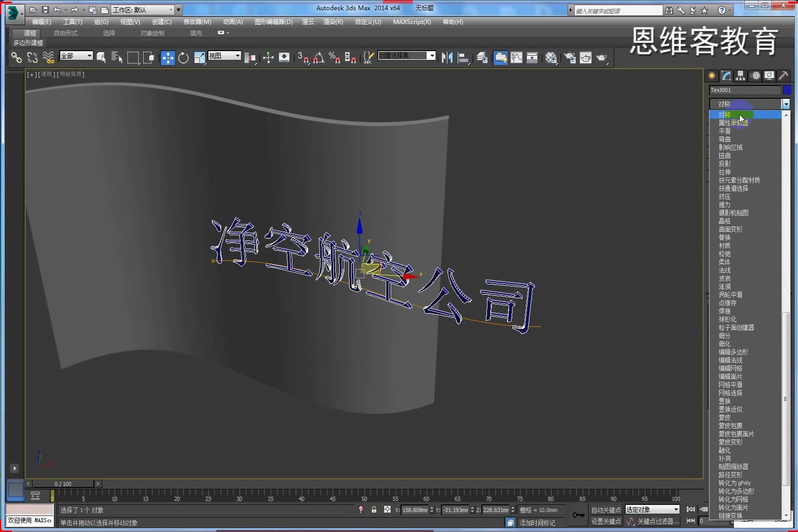Viewport: 798px width, 532px height.
Task: Choose 弯曲 from the modifier list
Action: pyautogui.click(x=724, y=139)
